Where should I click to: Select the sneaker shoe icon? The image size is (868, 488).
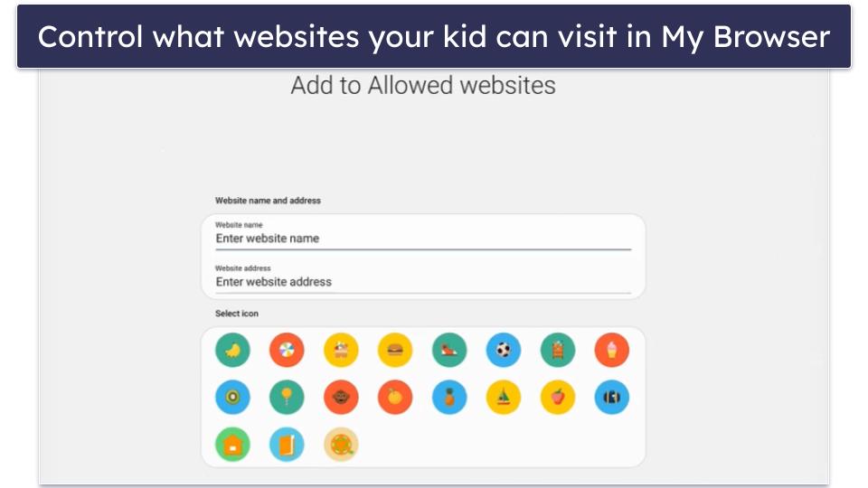point(449,350)
